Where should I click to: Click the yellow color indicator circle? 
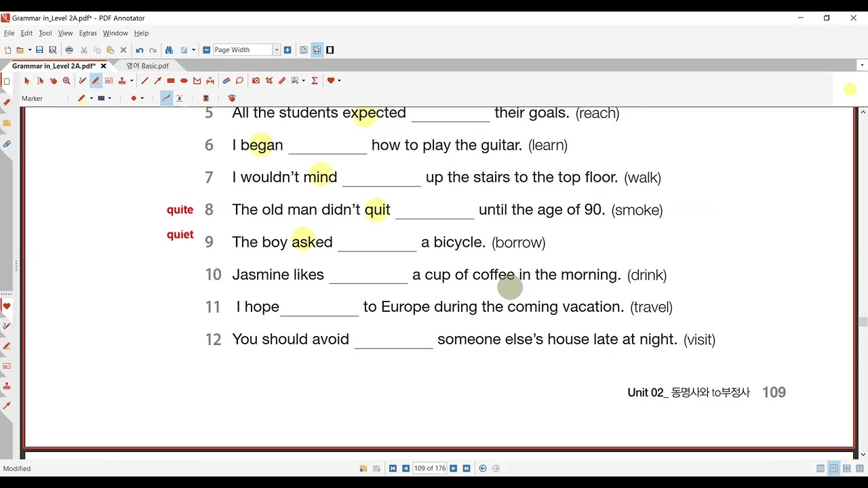tap(850, 89)
